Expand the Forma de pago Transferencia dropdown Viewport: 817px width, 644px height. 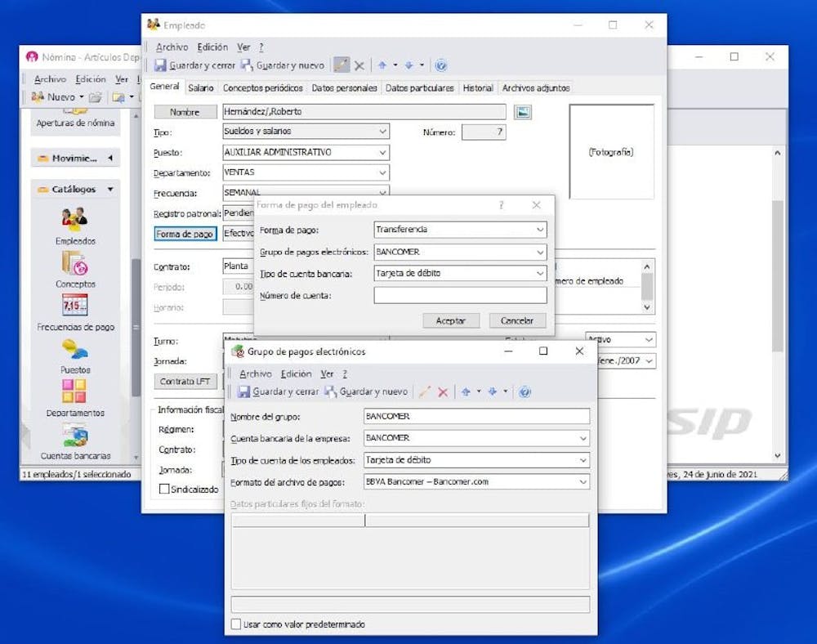point(540,230)
